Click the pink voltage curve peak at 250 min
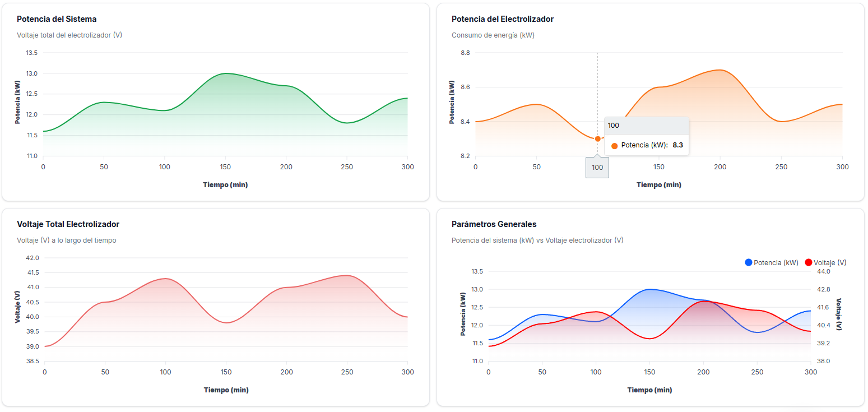 (347, 275)
